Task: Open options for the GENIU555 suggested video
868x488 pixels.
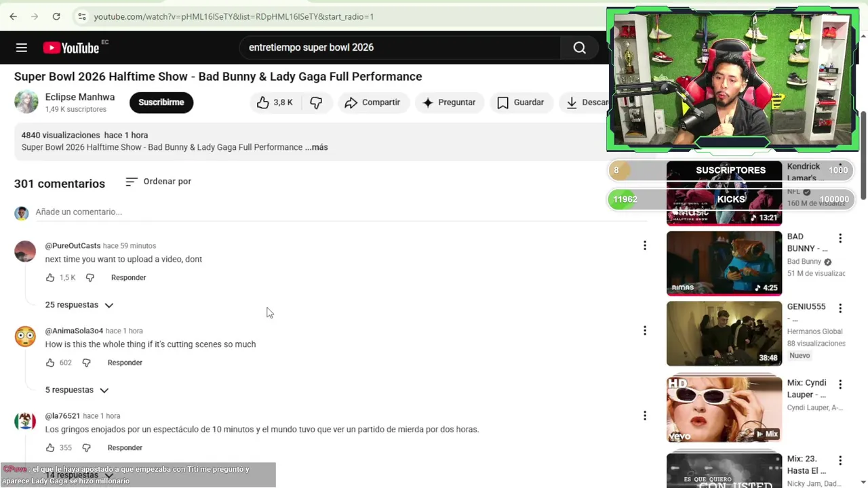Action: 840,308
